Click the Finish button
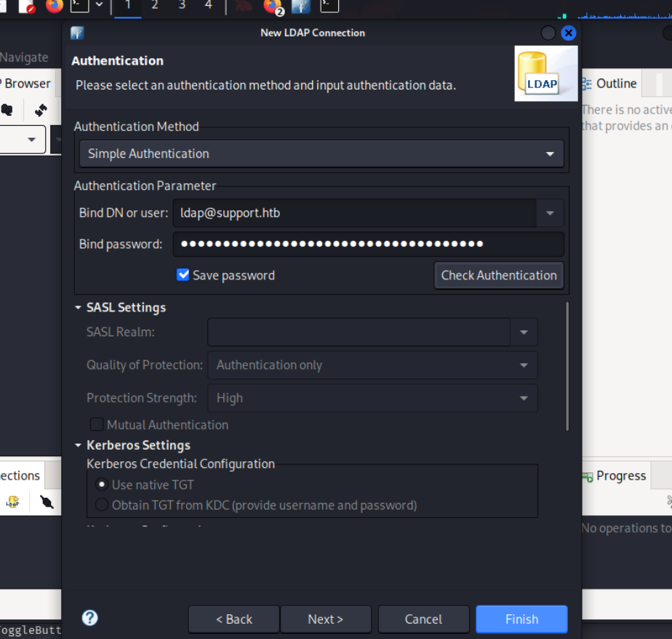The image size is (672, 639). click(521, 619)
